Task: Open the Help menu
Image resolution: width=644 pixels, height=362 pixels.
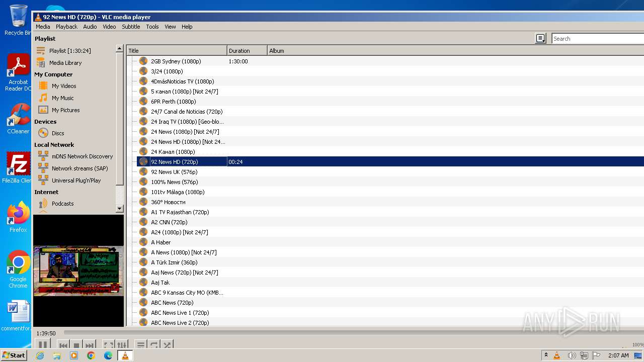Action: click(x=187, y=27)
